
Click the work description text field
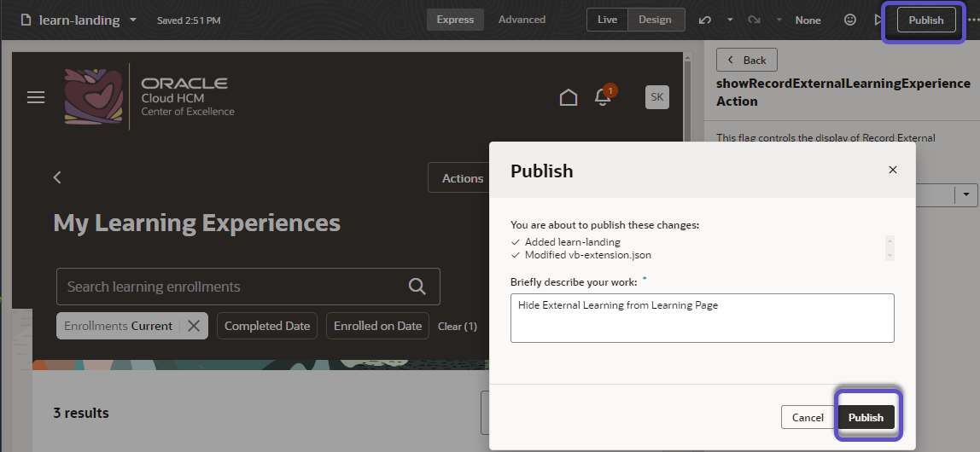[x=702, y=318]
